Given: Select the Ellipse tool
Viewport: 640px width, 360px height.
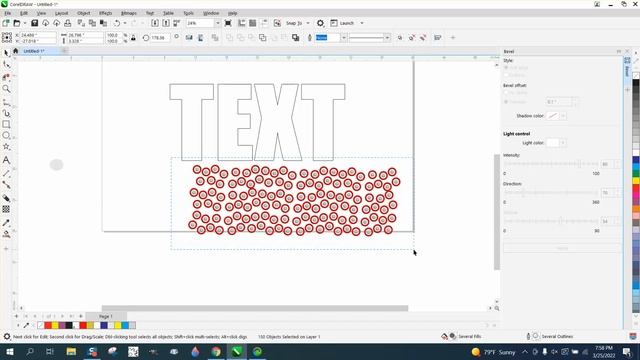Looking at the screenshot, I should coord(7,136).
